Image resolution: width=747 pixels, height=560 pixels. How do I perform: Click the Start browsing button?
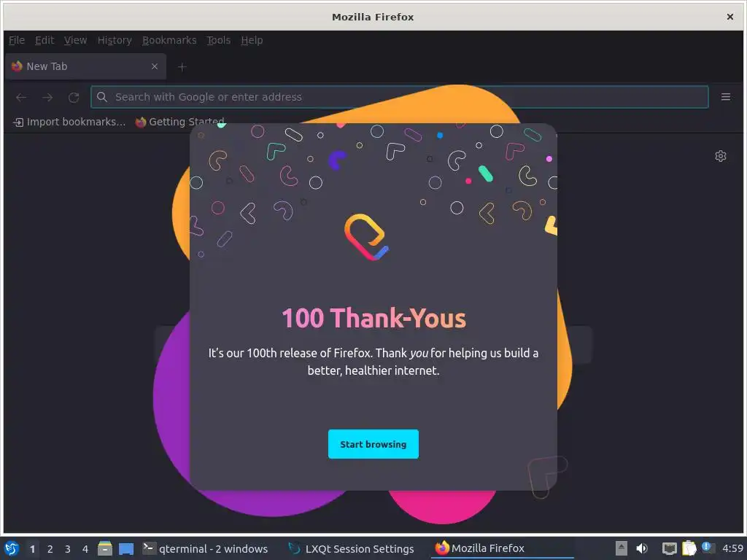373,444
